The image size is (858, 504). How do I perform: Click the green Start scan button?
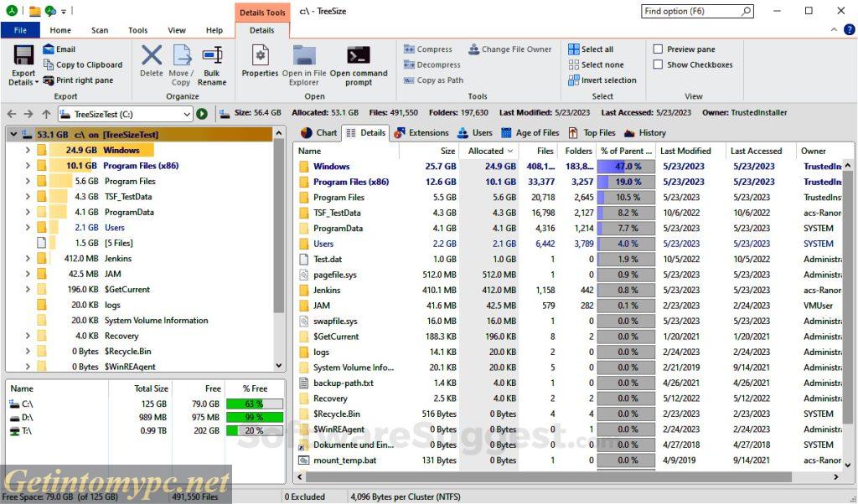[203, 114]
